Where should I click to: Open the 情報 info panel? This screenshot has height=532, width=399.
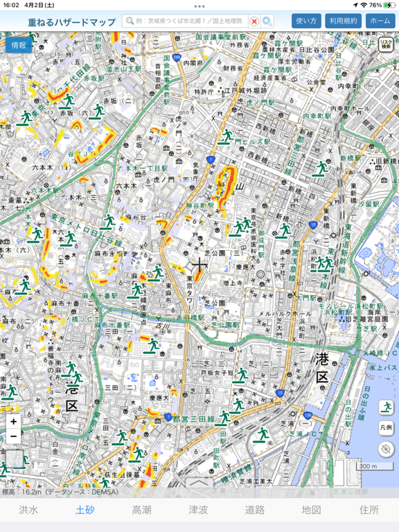pos(19,45)
